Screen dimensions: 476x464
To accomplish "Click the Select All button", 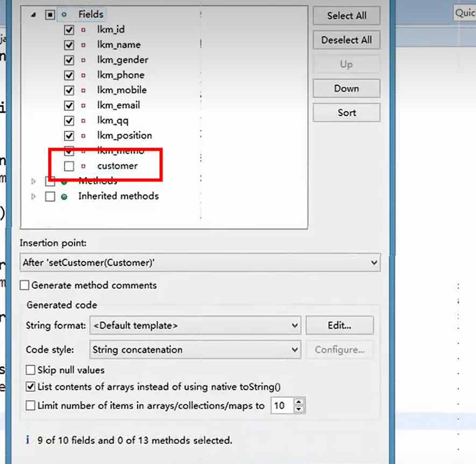I will (346, 16).
